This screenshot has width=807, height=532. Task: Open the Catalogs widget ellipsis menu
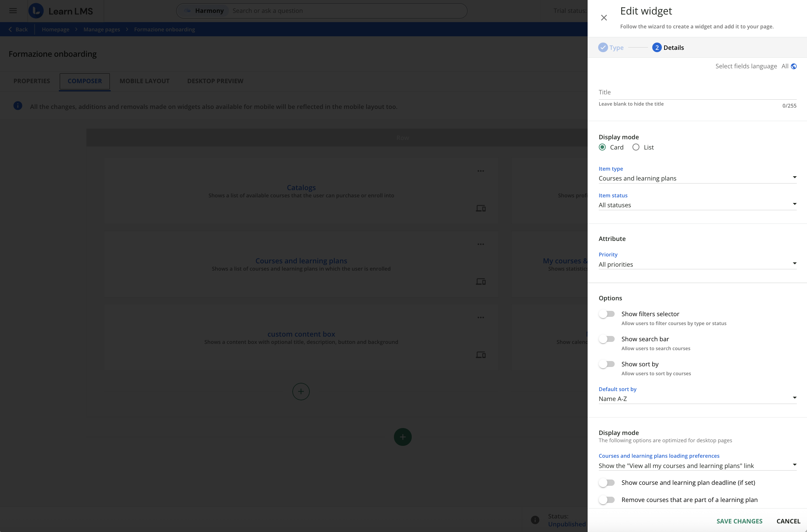click(x=481, y=171)
